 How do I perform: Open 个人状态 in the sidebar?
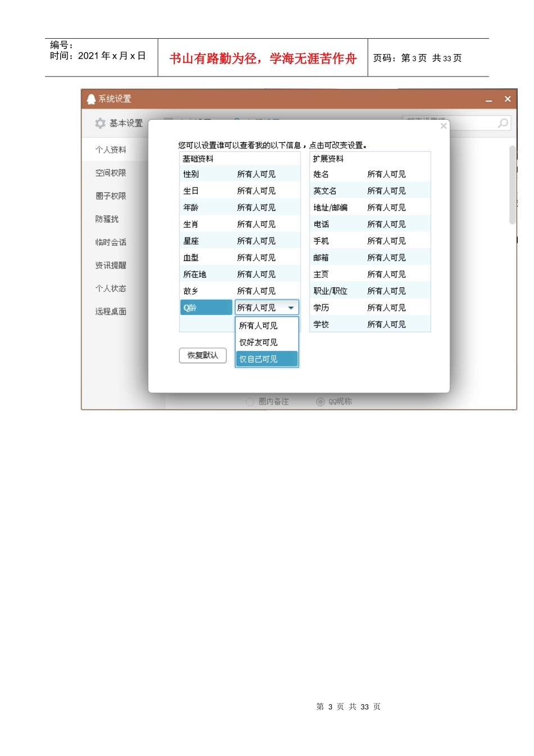[x=111, y=288]
